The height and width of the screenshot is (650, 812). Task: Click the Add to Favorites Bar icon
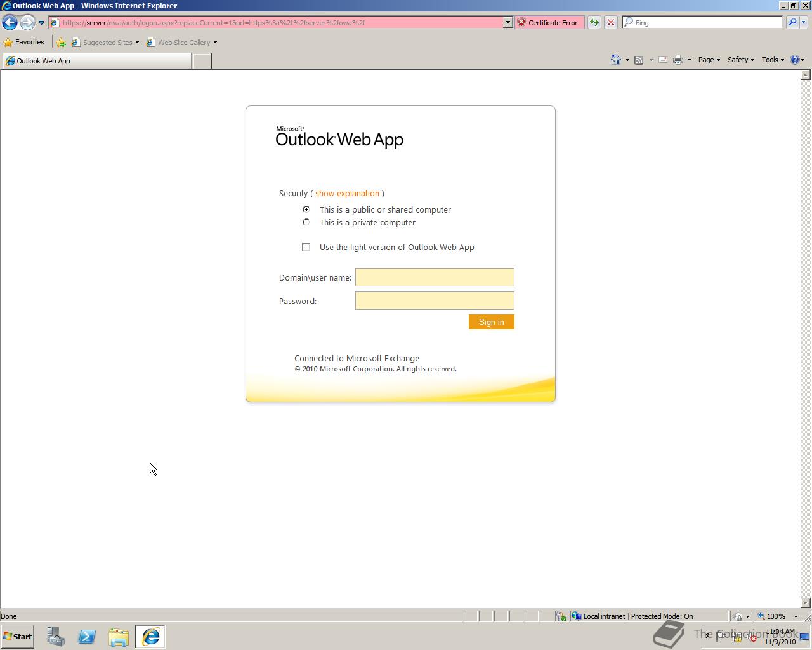pyautogui.click(x=61, y=43)
